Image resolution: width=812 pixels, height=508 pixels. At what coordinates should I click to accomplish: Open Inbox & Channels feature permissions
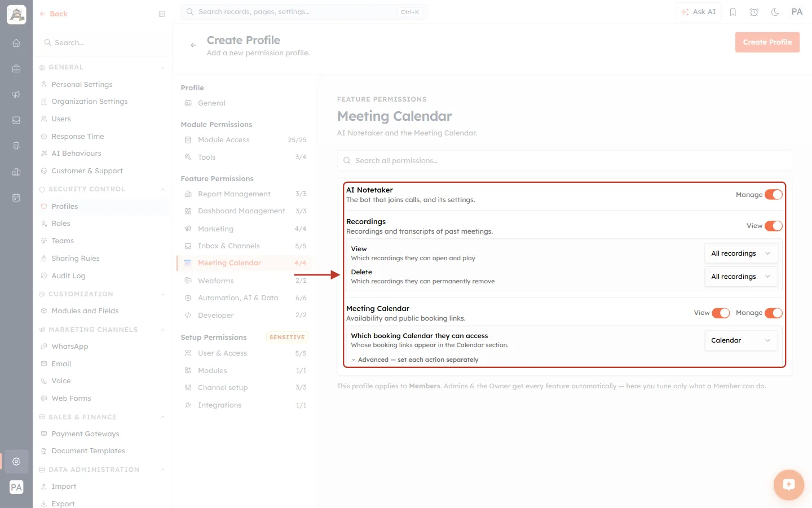[x=245, y=246]
